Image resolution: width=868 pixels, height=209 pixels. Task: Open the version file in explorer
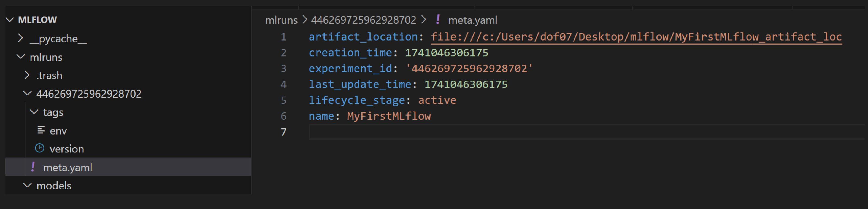[x=67, y=149]
